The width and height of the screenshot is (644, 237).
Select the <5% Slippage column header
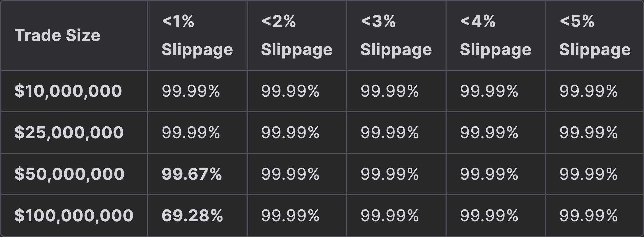click(x=595, y=35)
